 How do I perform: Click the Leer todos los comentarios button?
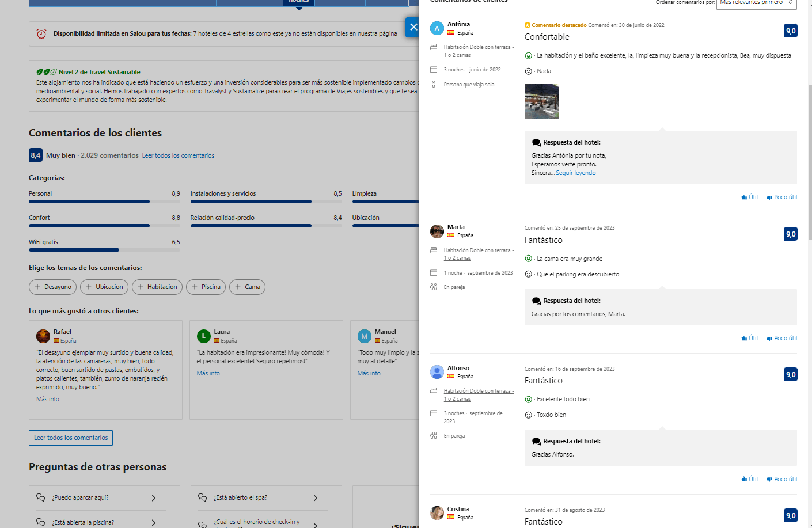[x=71, y=438]
